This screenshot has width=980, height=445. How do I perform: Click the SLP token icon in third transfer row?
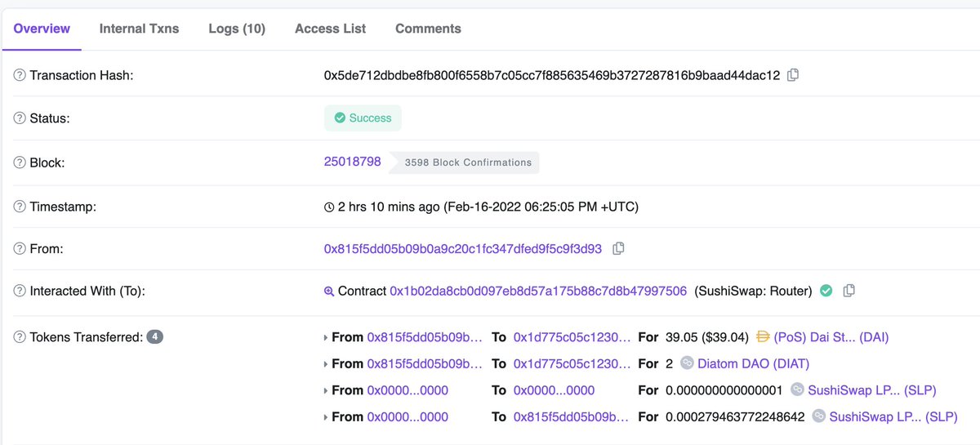point(797,390)
